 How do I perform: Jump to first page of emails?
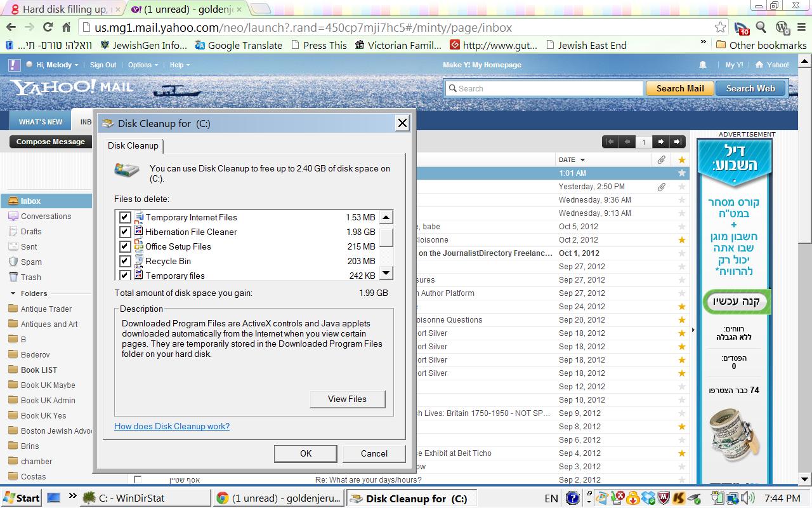tap(610, 142)
